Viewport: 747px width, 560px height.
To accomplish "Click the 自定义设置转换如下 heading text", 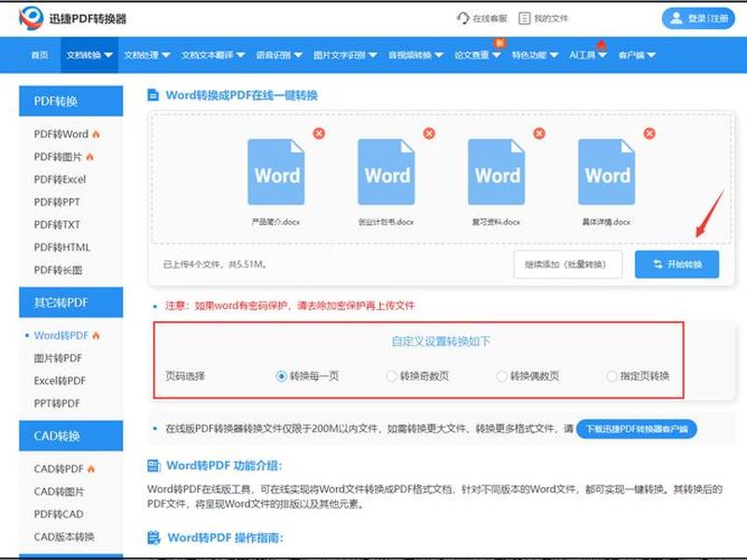I will click(441, 342).
